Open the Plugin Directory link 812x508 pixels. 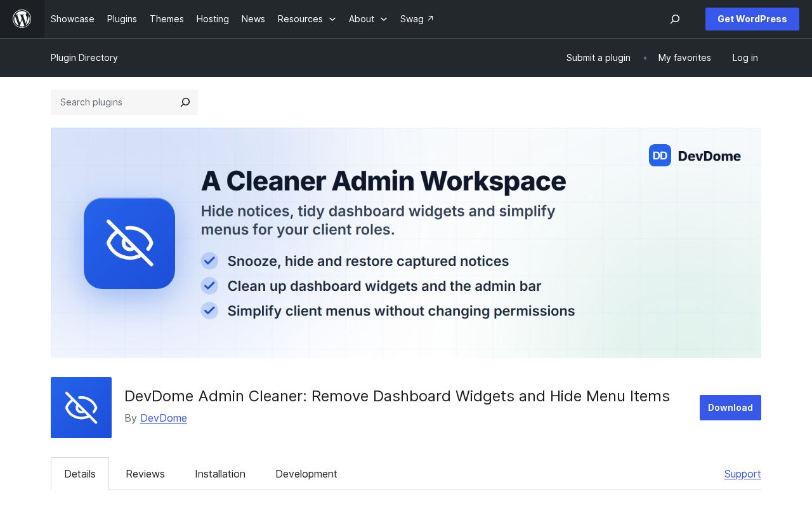[x=84, y=58]
